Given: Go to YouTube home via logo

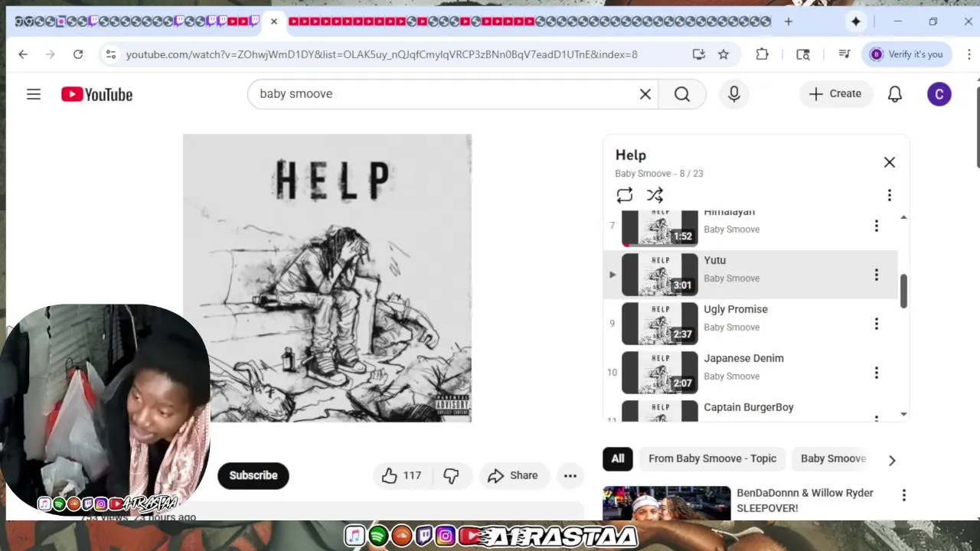Looking at the screenshot, I should (97, 94).
